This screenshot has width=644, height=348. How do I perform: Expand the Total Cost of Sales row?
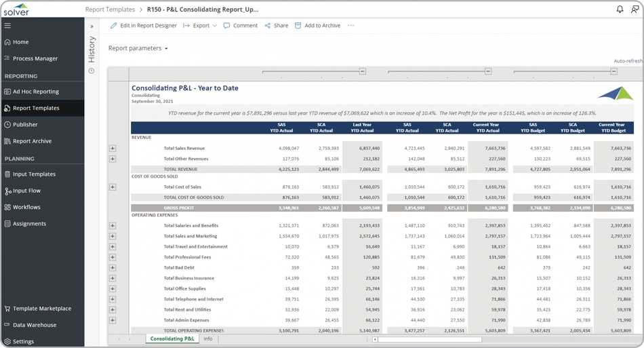[x=113, y=187]
